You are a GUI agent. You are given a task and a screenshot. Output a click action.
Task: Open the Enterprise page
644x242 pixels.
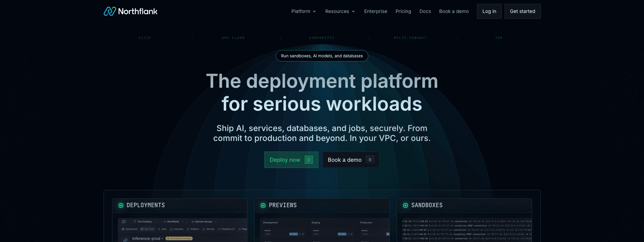point(375,11)
